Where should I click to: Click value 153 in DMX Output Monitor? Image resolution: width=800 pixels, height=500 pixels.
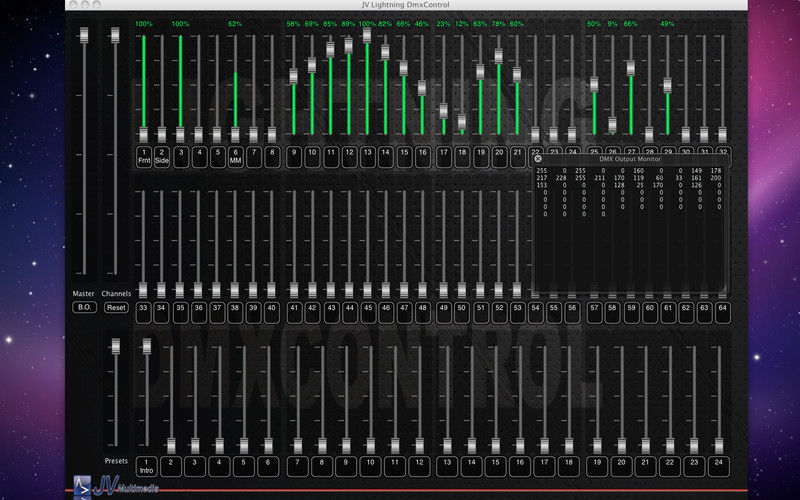[542, 185]
